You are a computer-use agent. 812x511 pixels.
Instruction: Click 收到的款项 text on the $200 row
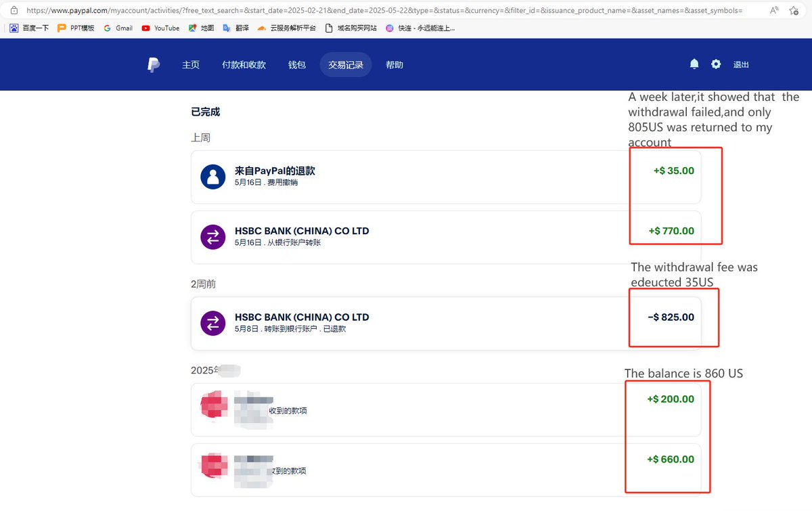pos(288,411)
